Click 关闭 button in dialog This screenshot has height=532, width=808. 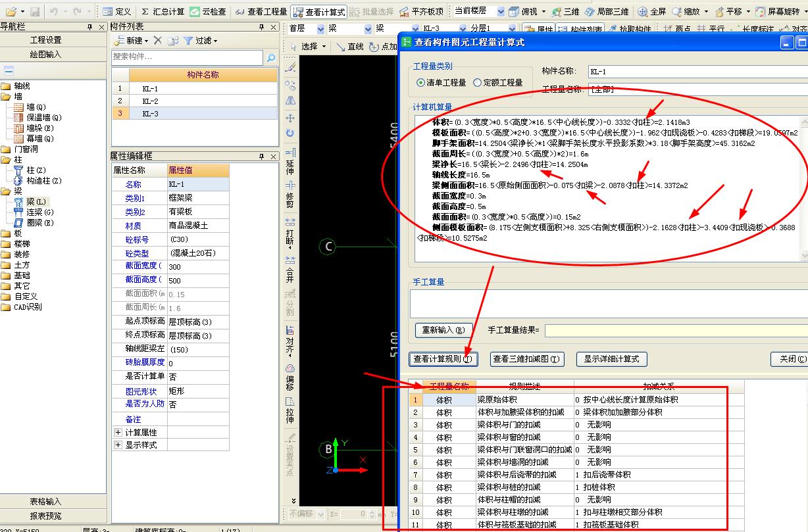[790, 359]
